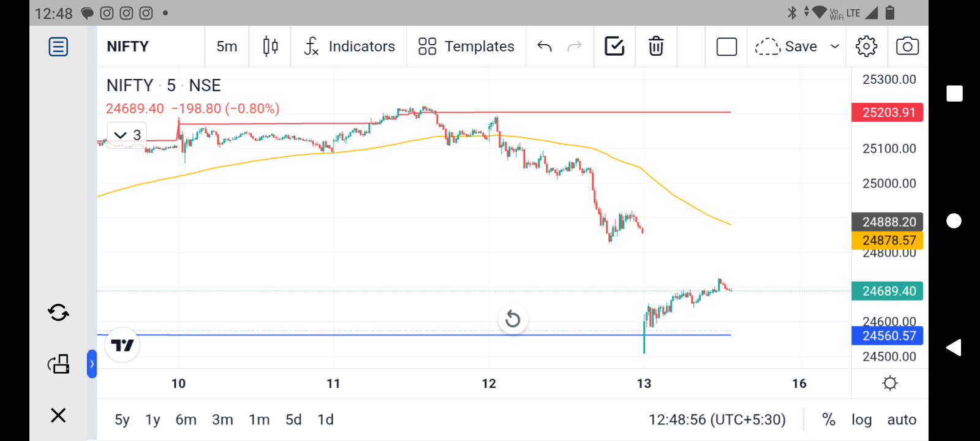980x441 pixels.
Task: Open price axis settings sun icon
Action: [890, 383]
